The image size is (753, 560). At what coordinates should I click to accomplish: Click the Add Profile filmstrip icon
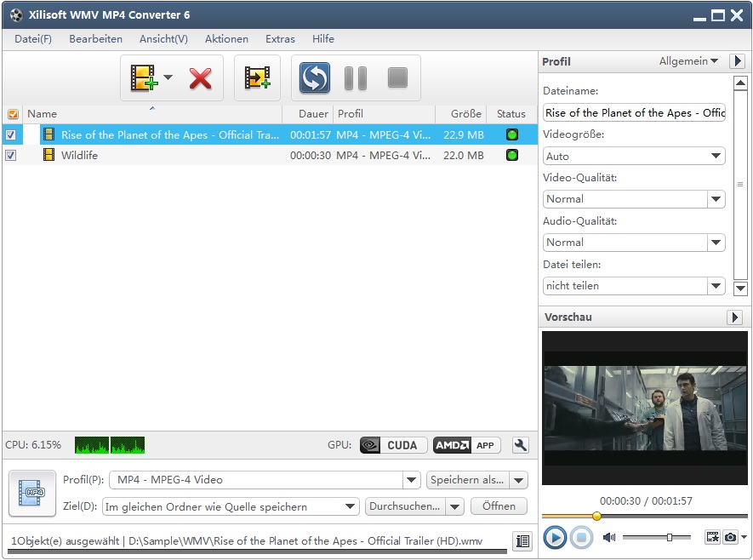(x=258, y=77)
